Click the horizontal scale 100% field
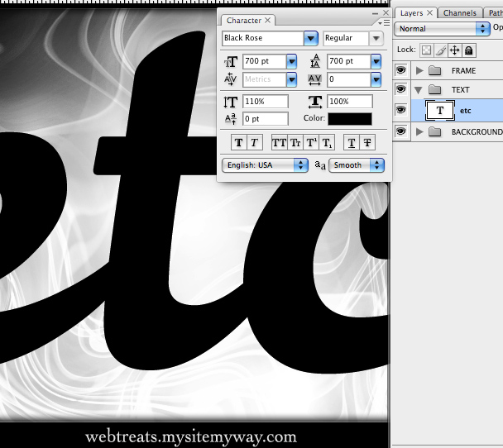The width and height of the screenshot is (503, 448). (x=350, y=102)
